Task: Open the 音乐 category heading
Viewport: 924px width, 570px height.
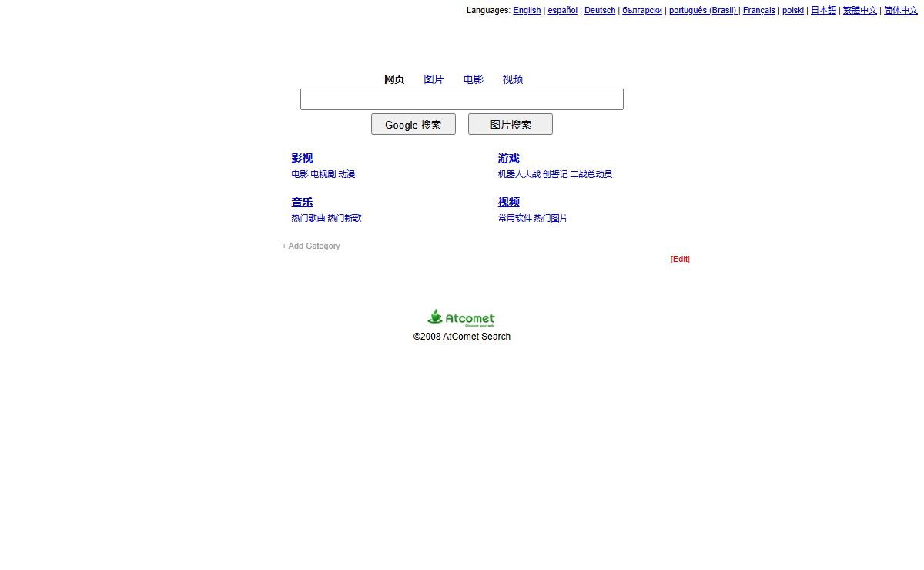Action: click(x=302, y=202)
